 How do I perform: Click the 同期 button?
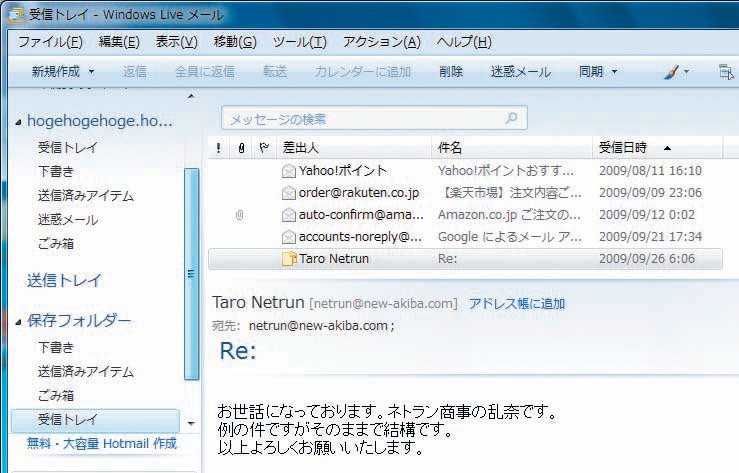pyautogui.click(x=591, y=72)
